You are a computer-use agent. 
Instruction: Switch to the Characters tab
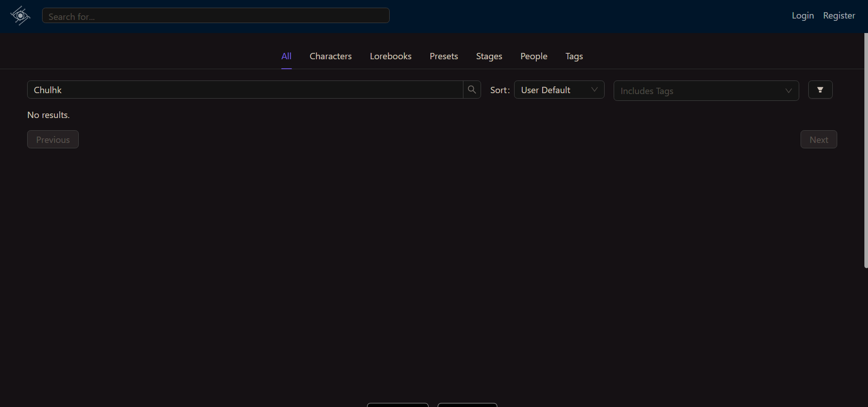(330, 56)
